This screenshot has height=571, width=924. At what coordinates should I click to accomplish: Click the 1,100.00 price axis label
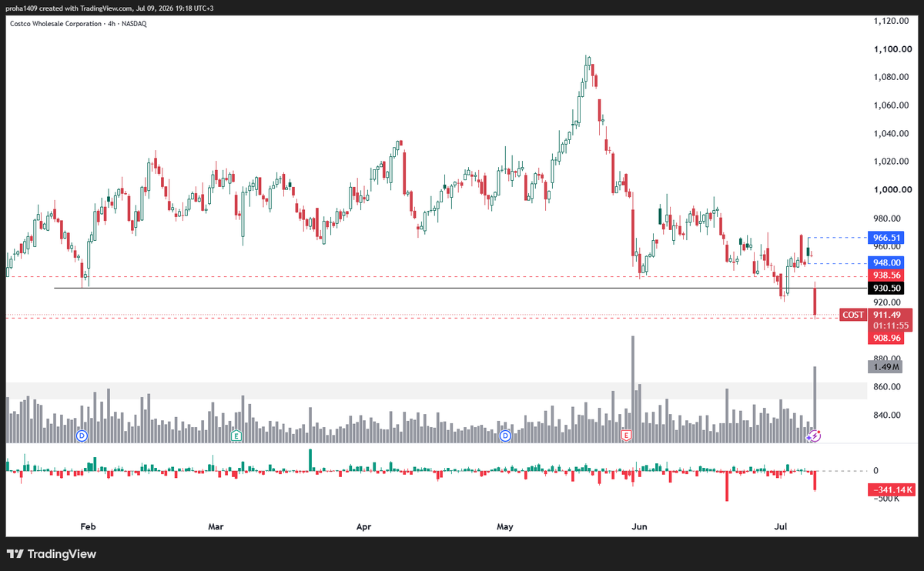(x=893, y=49)
